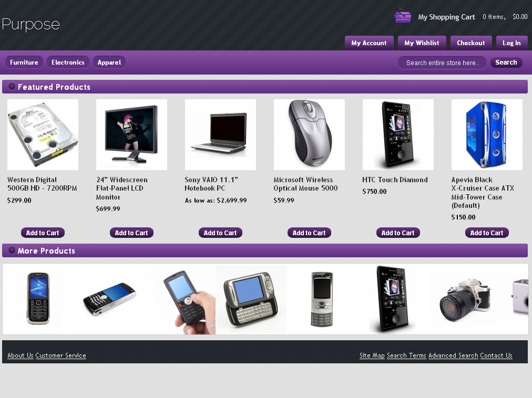Open the Furniture category menu
Image resolution: width=532 pixels, height=398 pixels.
[24, 62]
